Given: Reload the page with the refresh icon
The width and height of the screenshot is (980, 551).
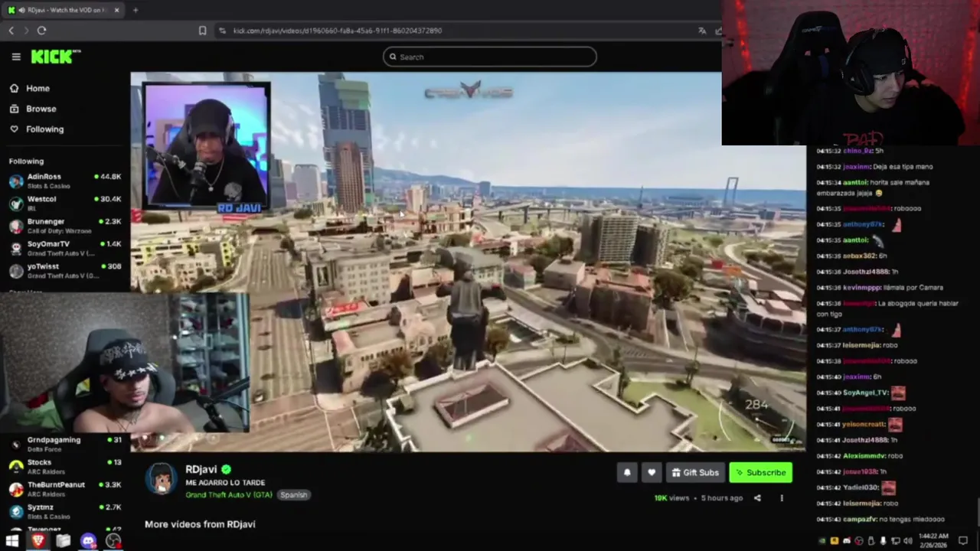Looking at the screenshot, I should pos(41,31).
